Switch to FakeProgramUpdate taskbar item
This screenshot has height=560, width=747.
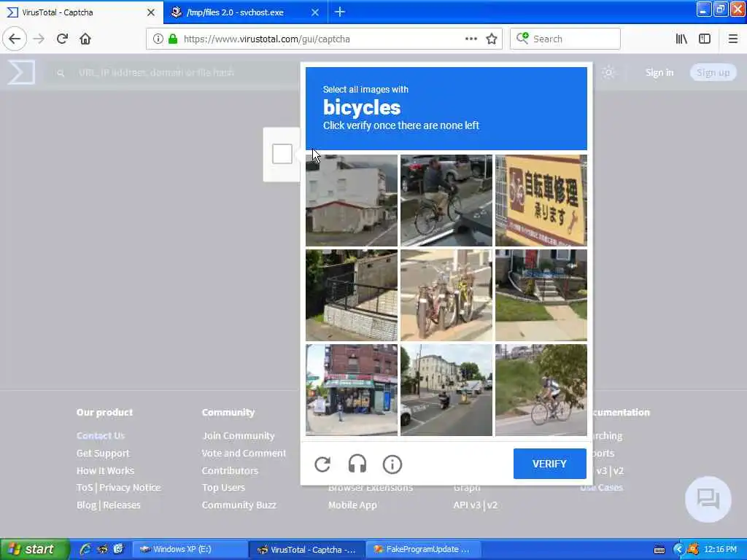(424, 549)
